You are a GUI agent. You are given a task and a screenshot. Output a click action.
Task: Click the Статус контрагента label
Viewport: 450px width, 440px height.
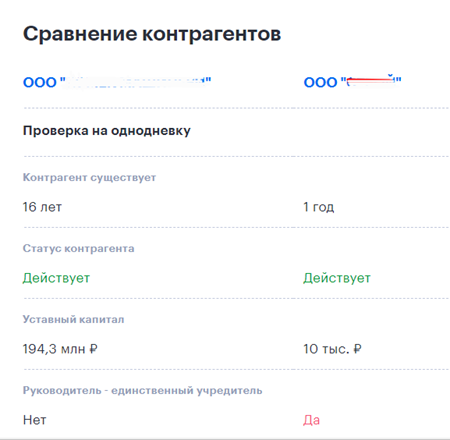point(79,248)
